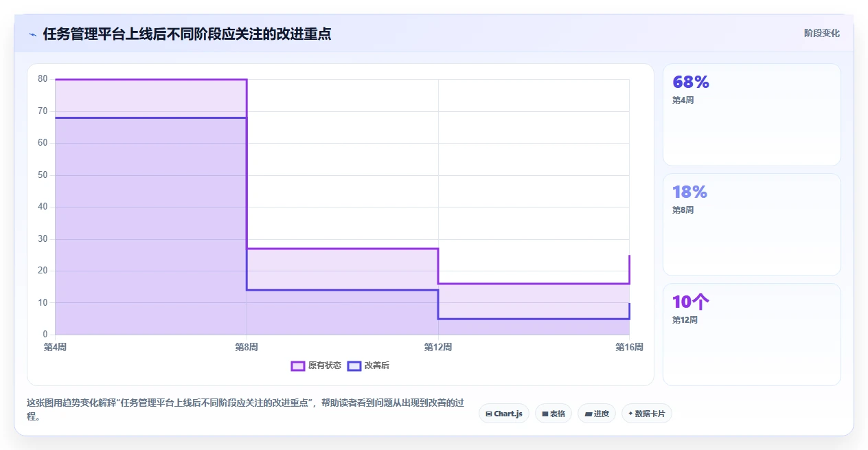This screenshot has width=868, height=450.
Task: Open the 10个 第12周 stat card
Action: (x=752, y=335)
